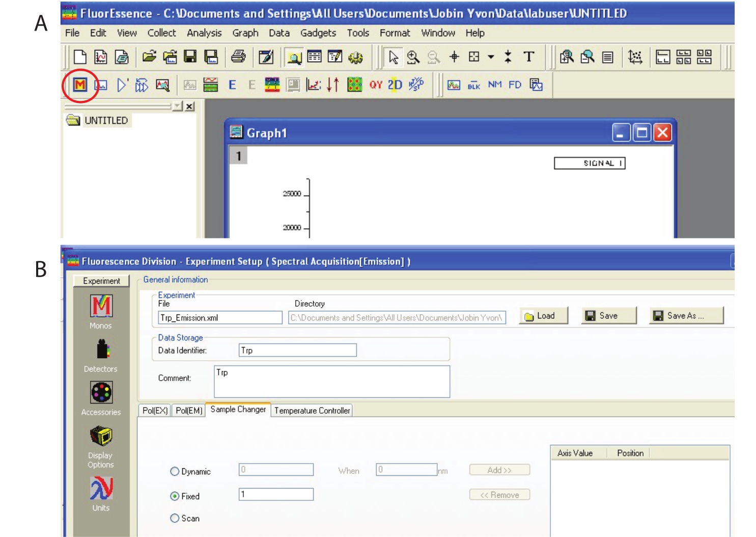Image resolution: width=756 pixels, height=537 pixels.
Task: Click the FD toolbar icon
Action: 515,85
